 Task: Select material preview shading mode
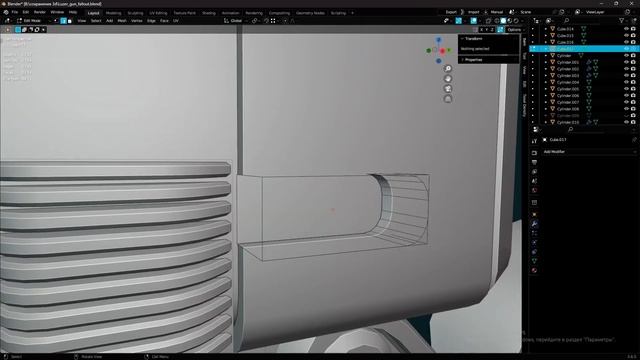pyautogui.click(x=510, y=21)
